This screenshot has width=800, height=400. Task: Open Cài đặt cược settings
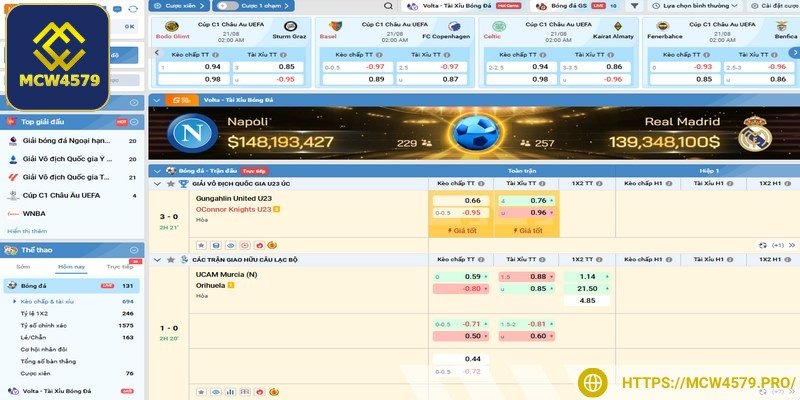(x=774, y=6)
